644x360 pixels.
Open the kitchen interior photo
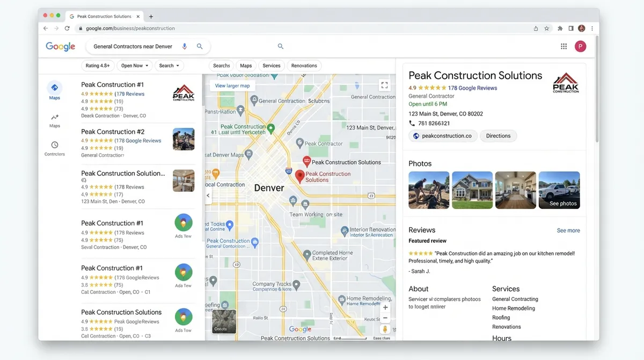(x=516, y=190)
